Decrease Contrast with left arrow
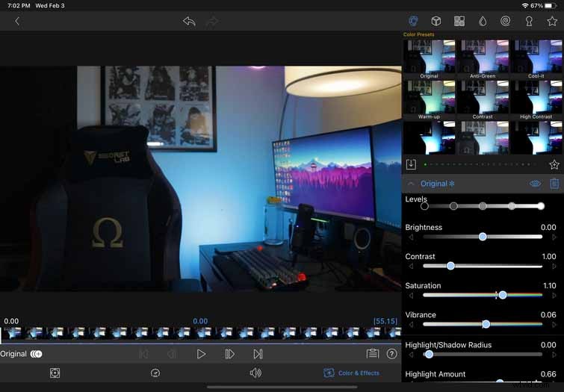This screenshot has height=392, width=564. tap(411, 267)
